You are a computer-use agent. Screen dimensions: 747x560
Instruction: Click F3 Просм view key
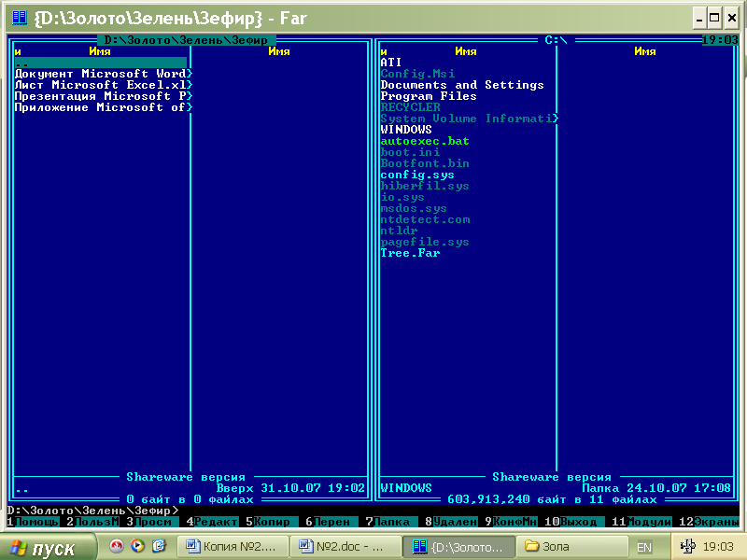pos(152,522)
